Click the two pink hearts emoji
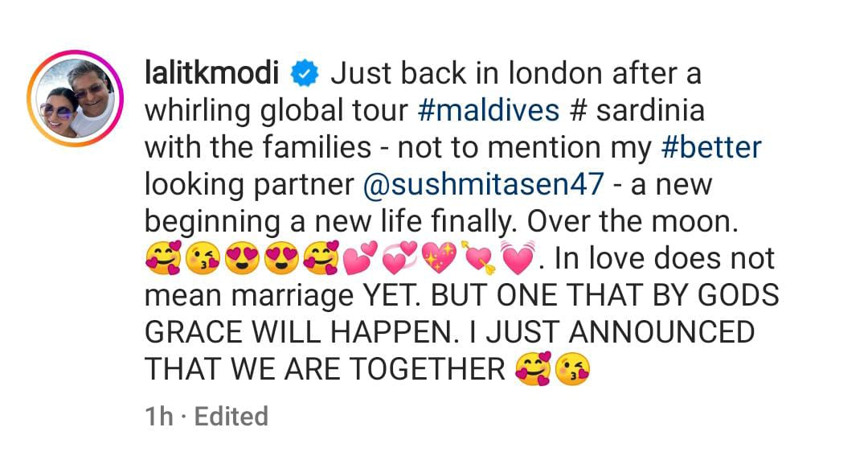 point(361,259)
